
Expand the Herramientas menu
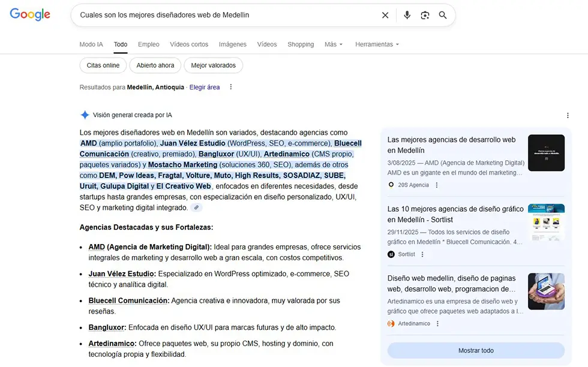[374, 44]
